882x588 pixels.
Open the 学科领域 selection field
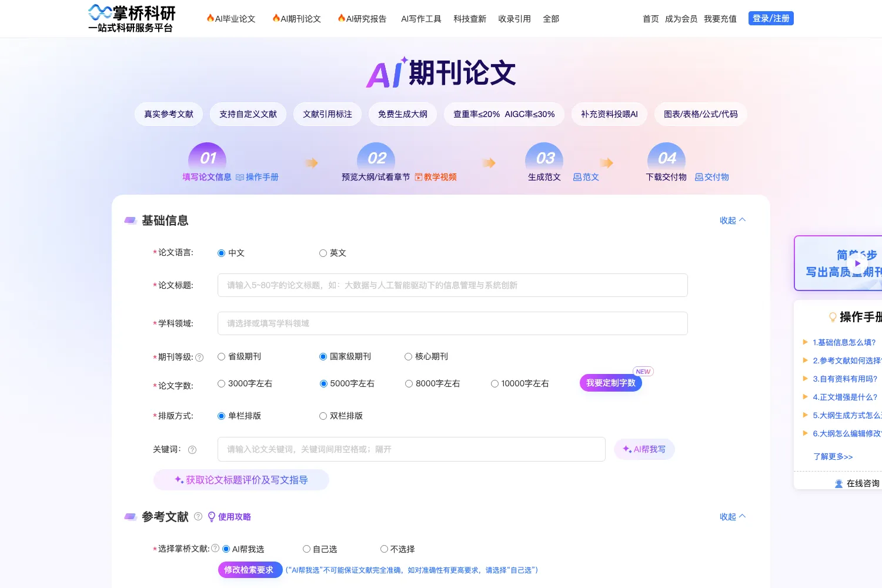point(452,323)
